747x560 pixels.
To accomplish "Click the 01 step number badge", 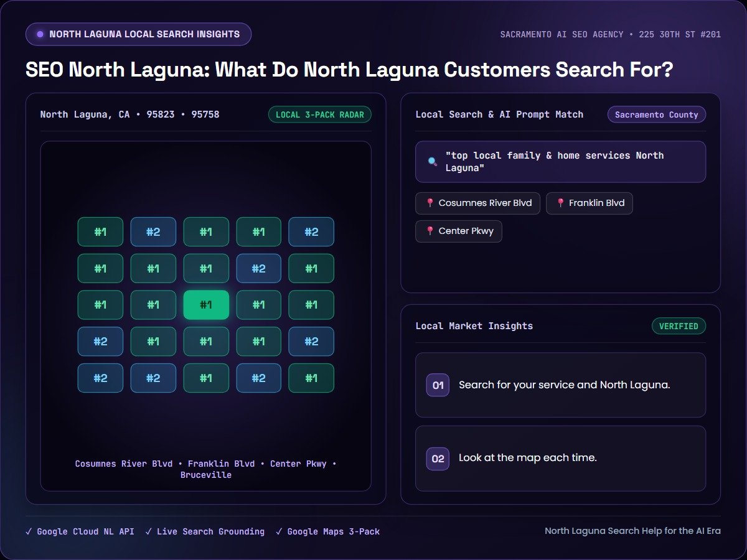I will [x=438, y=385].
